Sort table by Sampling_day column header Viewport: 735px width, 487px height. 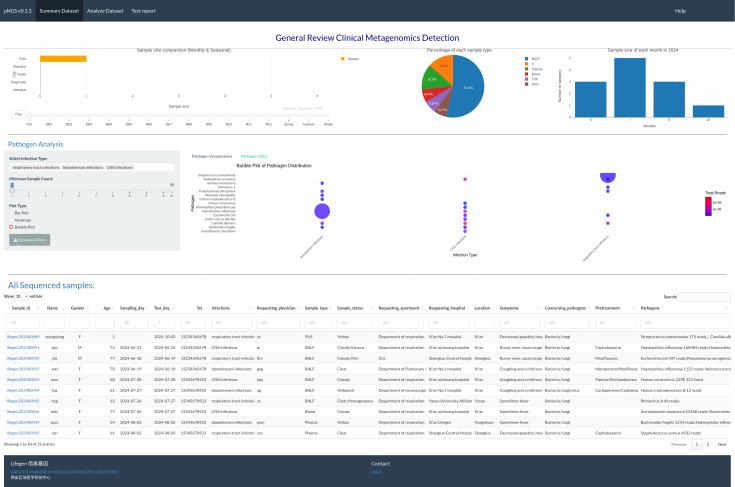(x=133, y=308)
